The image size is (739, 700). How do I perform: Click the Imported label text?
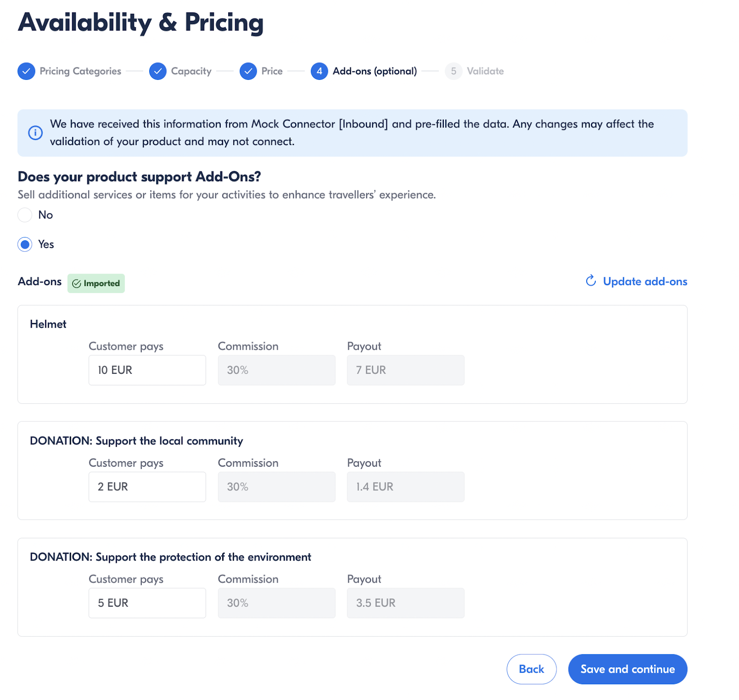tap(102, 283)
